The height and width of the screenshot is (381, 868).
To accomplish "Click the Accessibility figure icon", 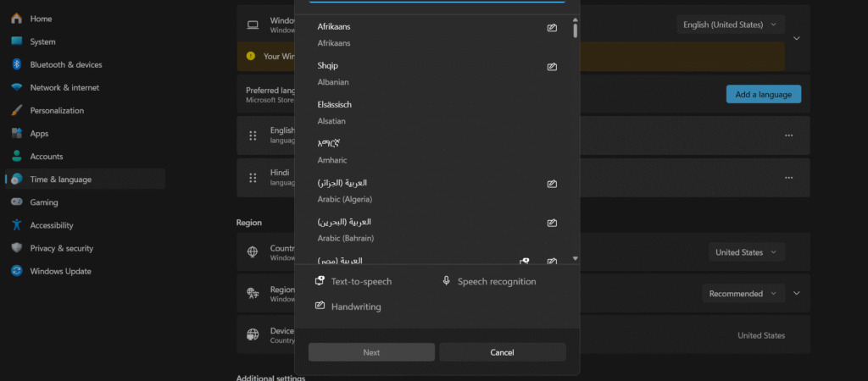I will tap(17, 225).
